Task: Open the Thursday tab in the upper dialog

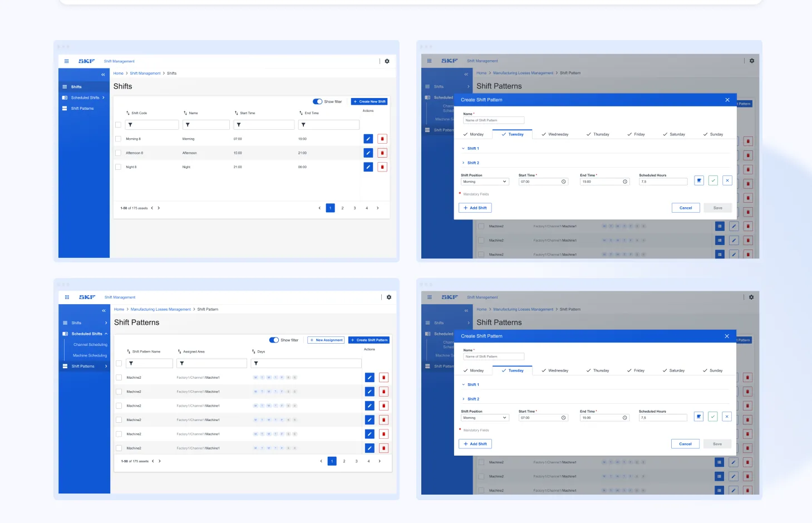Action: point(598,134)
